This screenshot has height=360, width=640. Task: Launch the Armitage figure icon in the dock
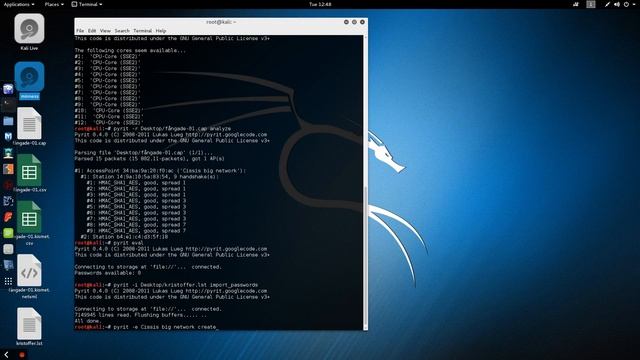point(8,153)
